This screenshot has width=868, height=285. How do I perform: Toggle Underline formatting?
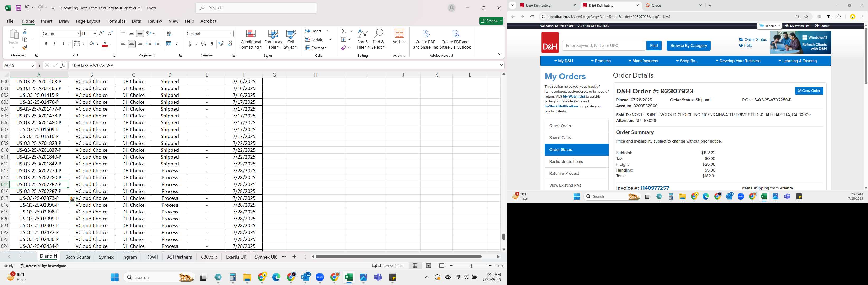pyautogui.click(x=63, y=44)
